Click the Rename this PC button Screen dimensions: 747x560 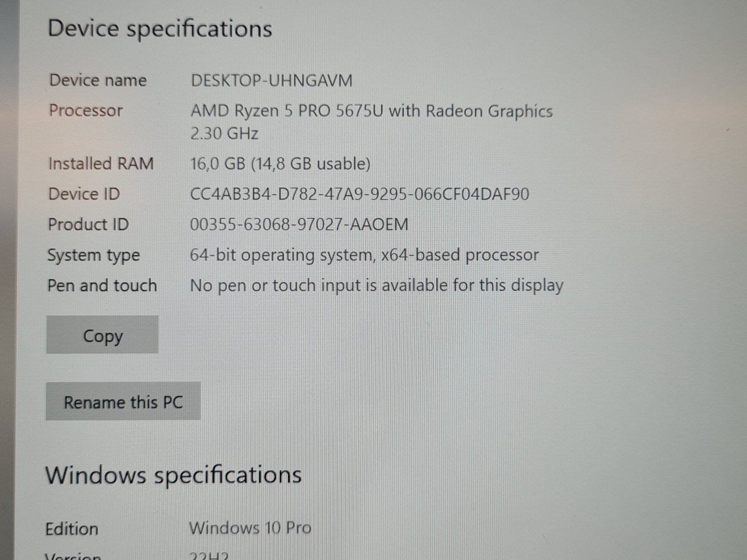pos(123,401)
